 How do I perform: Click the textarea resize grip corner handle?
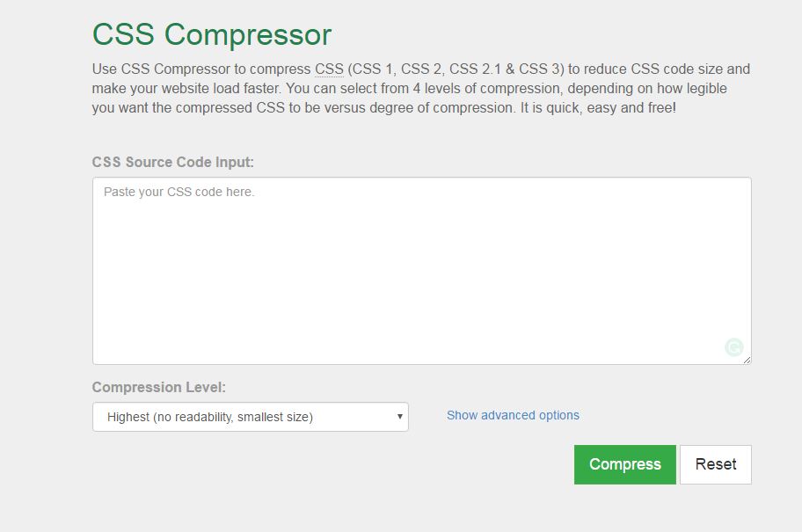click(x=747, y=361)
